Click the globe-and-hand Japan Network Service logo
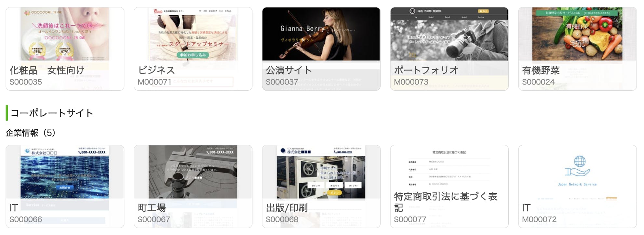Screen dimensions: 644x235 click(577, 166)
